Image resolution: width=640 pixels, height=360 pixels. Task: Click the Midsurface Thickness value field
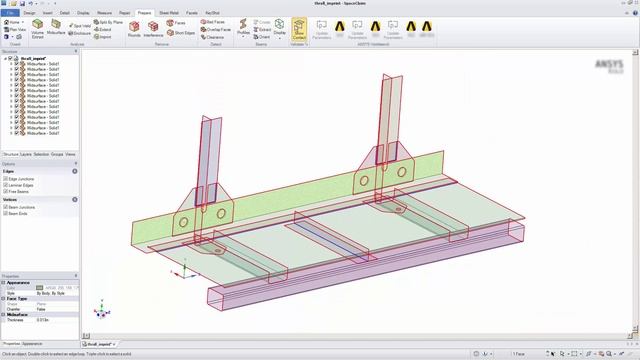(x=57, y=320)
